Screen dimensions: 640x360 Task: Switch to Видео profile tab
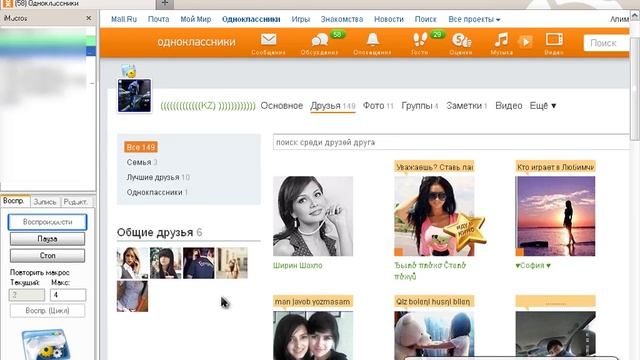pos(509,106)
